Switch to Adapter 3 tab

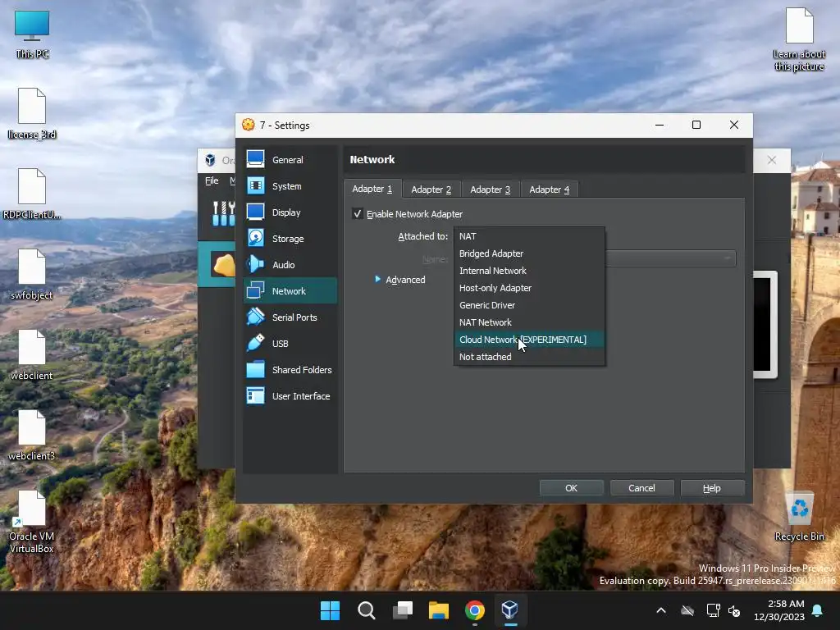click(491, 189)
